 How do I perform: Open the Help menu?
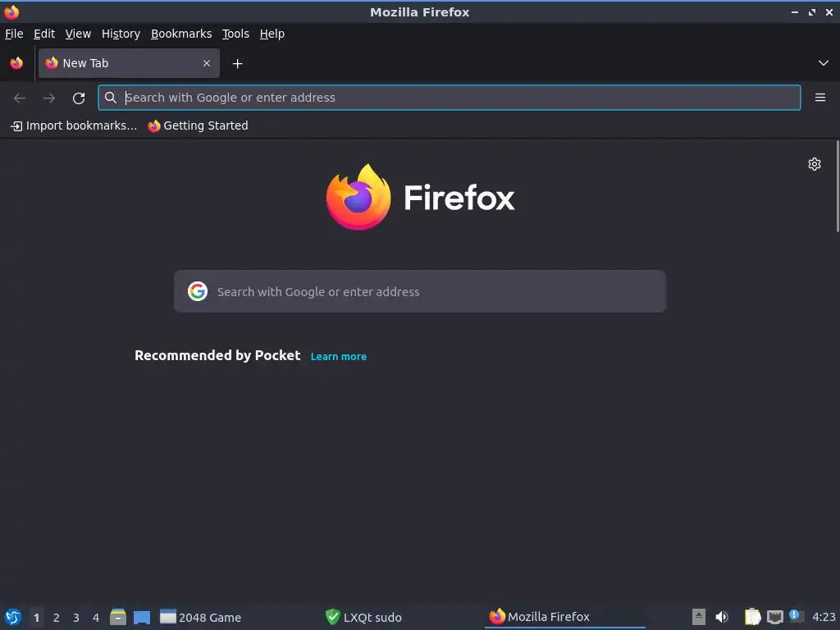(272, 34)
